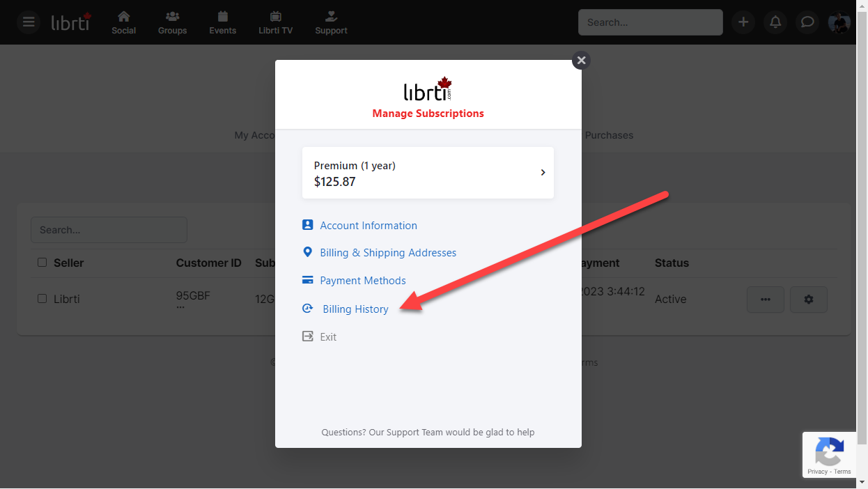This screenshot has width=868, height=489.
Task: Go to Social home icon
Action: (x=124, y=22)
